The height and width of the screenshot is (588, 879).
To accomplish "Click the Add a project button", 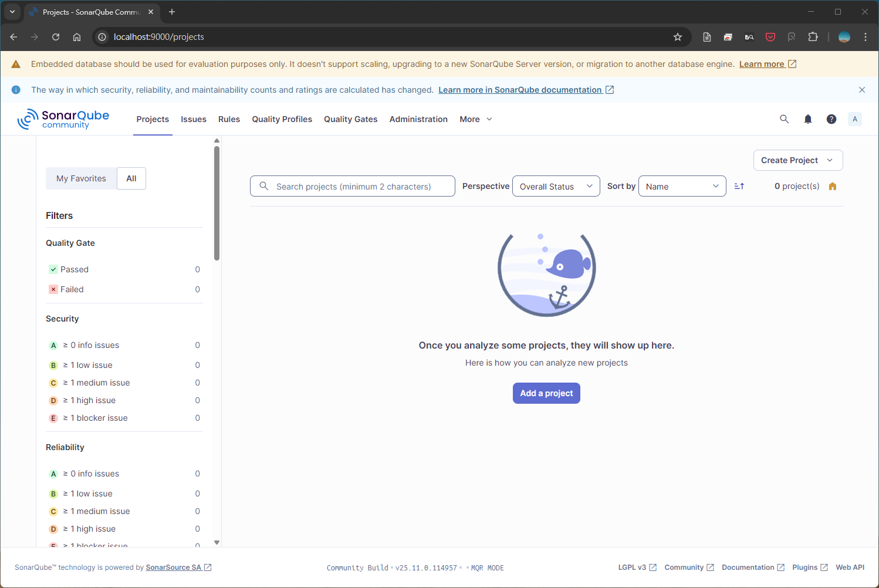I will [546, 393].
